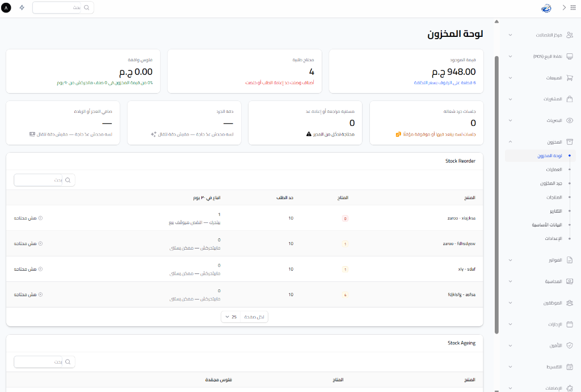Click the التأمين shield check icon
Screen dimensions: 581x392
(x=570, y=345)
